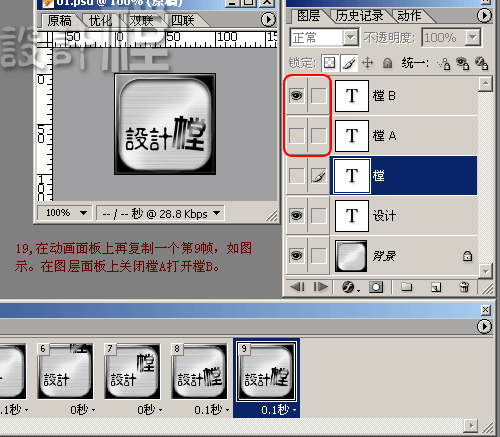This screenshot has height=437, width=500.
Task: Click the add layer mask icon
Action: click(x=376, y=287)
